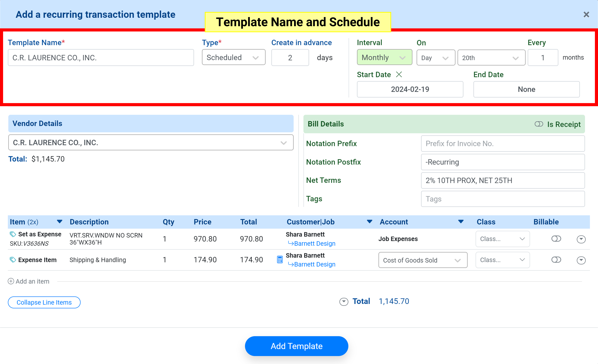Click Add an item link
This screenshot has width=598, height=364.
click(x=33, y=281)
